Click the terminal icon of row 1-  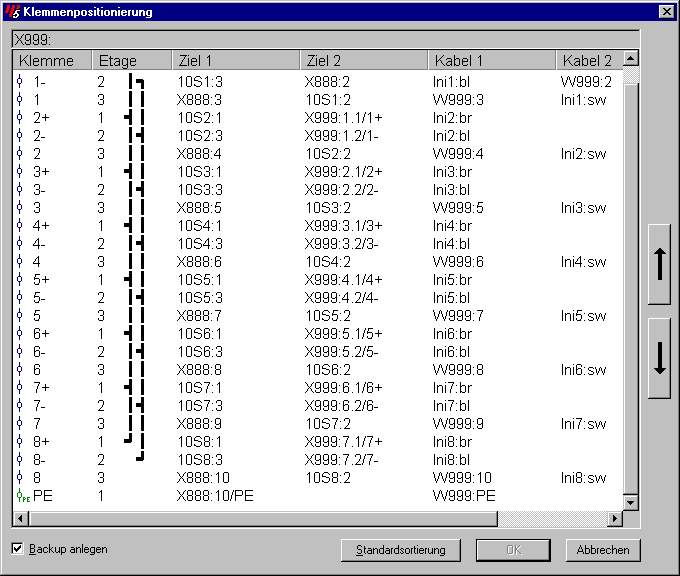20,82
